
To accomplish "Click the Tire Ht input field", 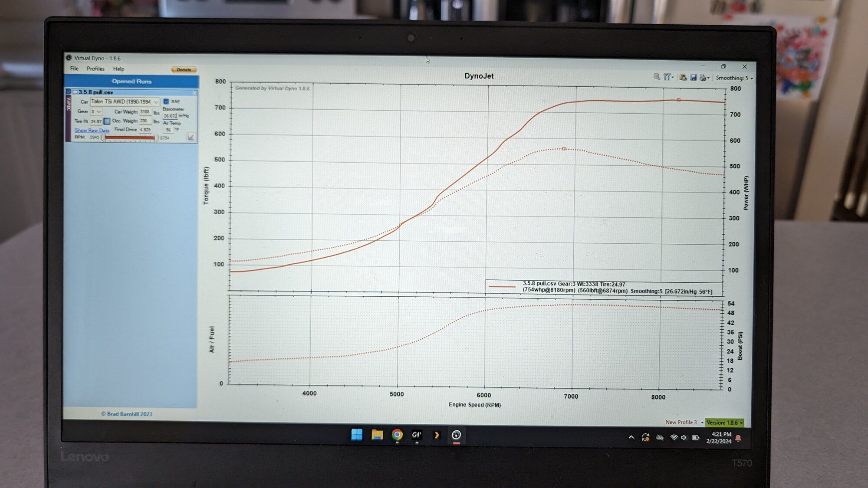I will [x=96, y=121].
